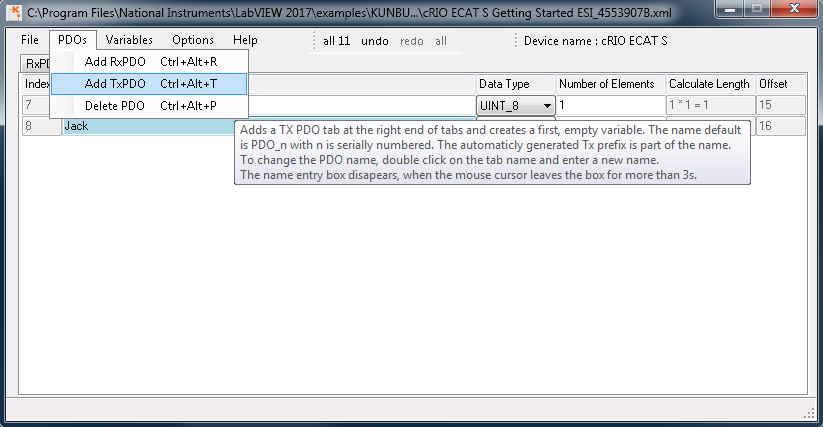Click the 'all' redo button
823x427 pixels.
(x=441, y=41)
